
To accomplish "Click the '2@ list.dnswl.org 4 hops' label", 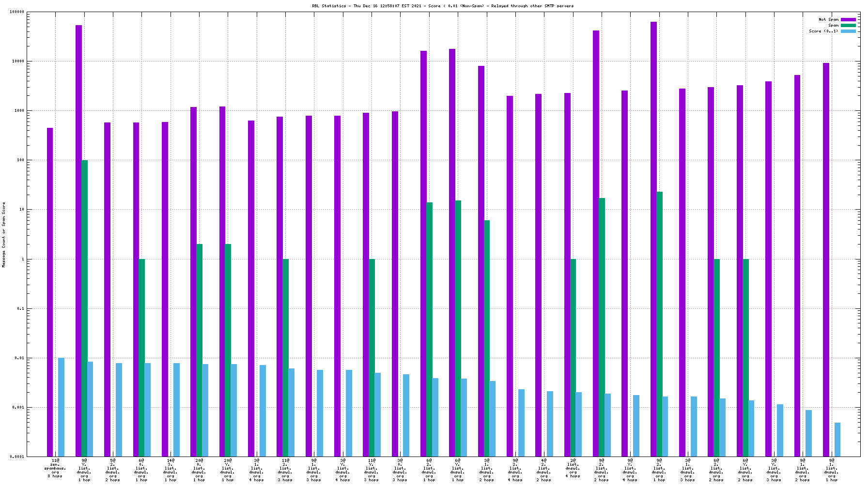I will point(573,468).
